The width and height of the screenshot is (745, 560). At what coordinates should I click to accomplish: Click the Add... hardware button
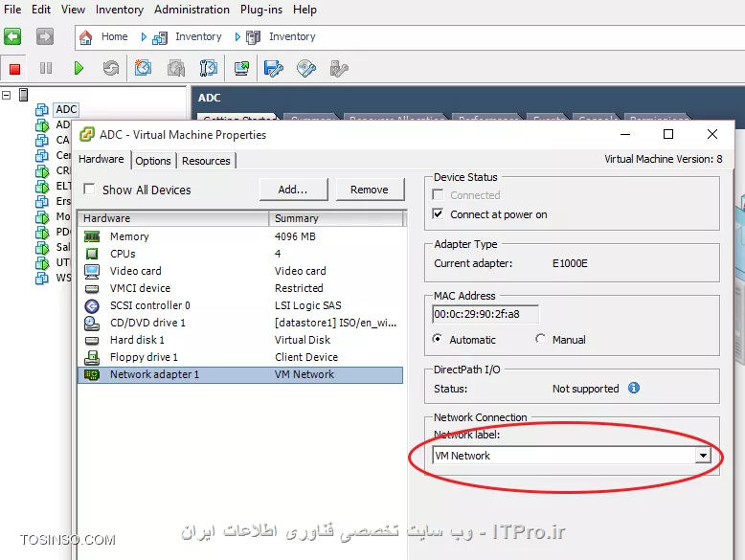[293, 190]
